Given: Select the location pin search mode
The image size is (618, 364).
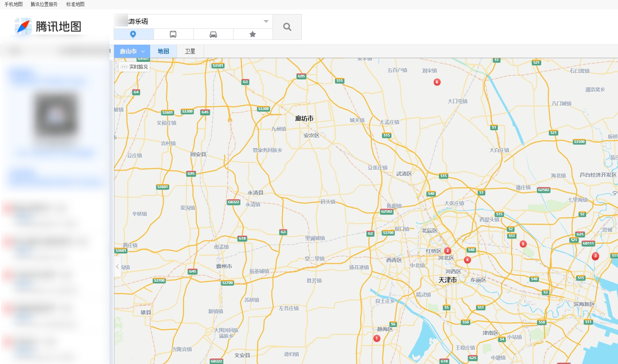Looking at the screenshot, I should tap(133, 35).
